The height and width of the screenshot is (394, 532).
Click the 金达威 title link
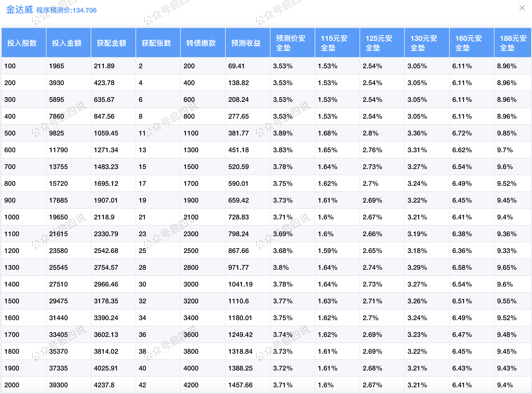click(x=20, y=10)
